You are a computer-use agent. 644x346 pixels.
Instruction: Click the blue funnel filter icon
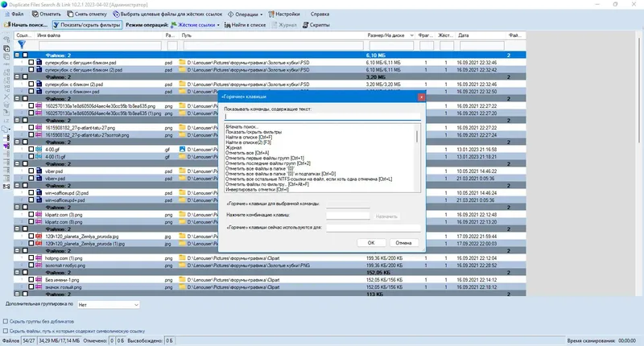(x=22, y=44)
